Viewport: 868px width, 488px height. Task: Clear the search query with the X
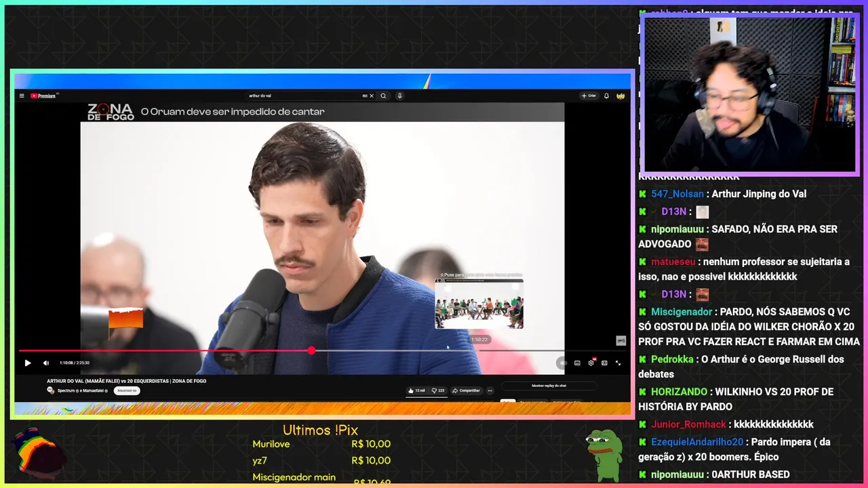tap(371, 96)
